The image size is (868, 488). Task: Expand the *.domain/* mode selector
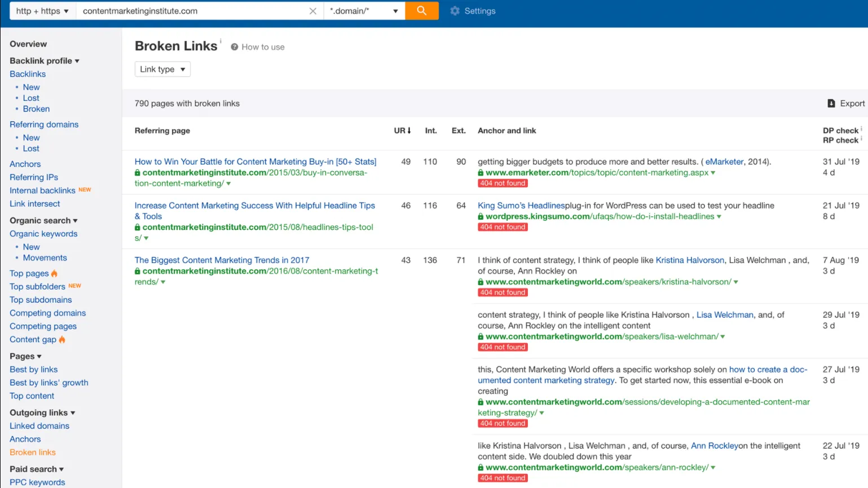tap(364, 11)
